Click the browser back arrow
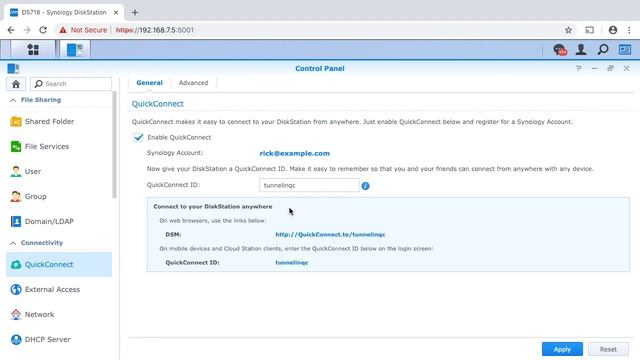This screenshot has height=360, width=640. pos(11,30)
